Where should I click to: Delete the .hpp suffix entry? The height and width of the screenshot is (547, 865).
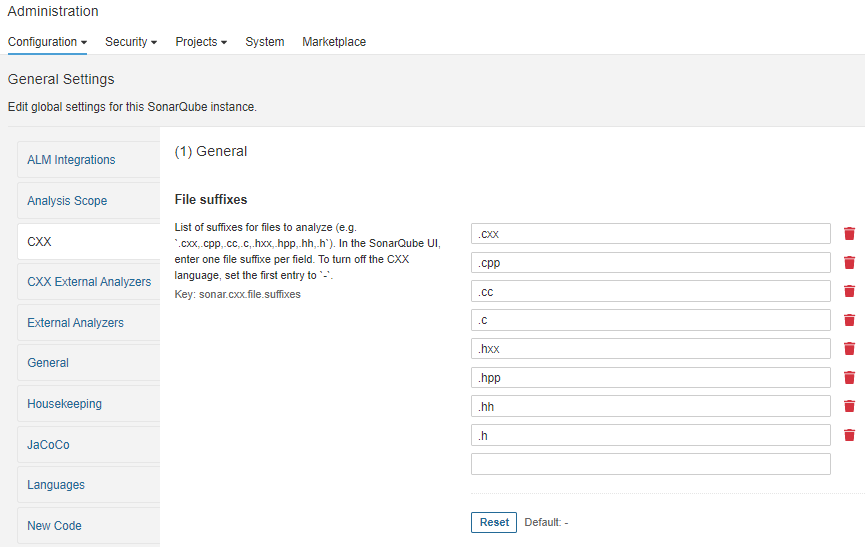tap(849, 378)
